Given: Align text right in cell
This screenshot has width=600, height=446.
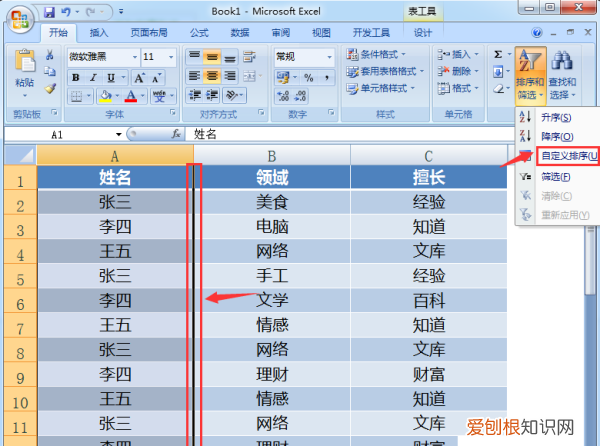Looking at the screenshot, I should pos(230,76).
